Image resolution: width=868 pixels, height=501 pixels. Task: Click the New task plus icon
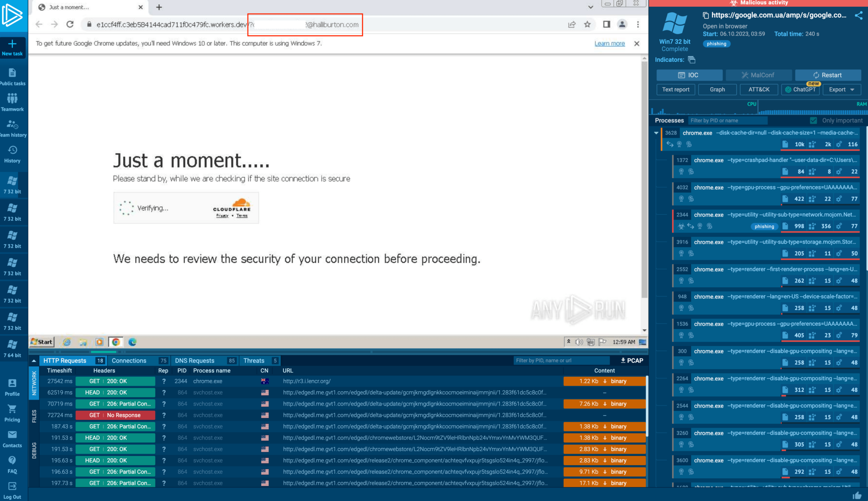[x=12, y=44]
